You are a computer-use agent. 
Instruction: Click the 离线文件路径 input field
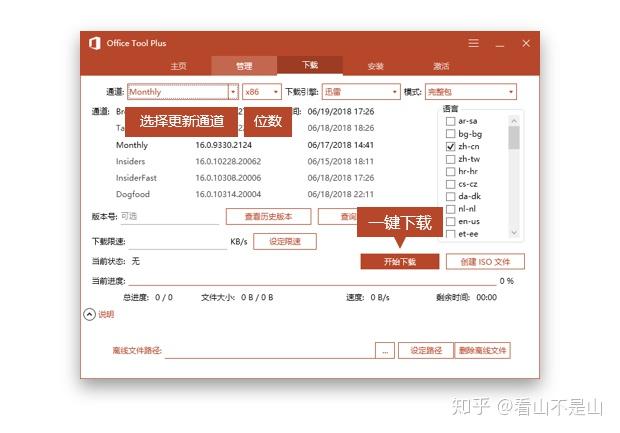pyautogui.click(x=270, y=350)
